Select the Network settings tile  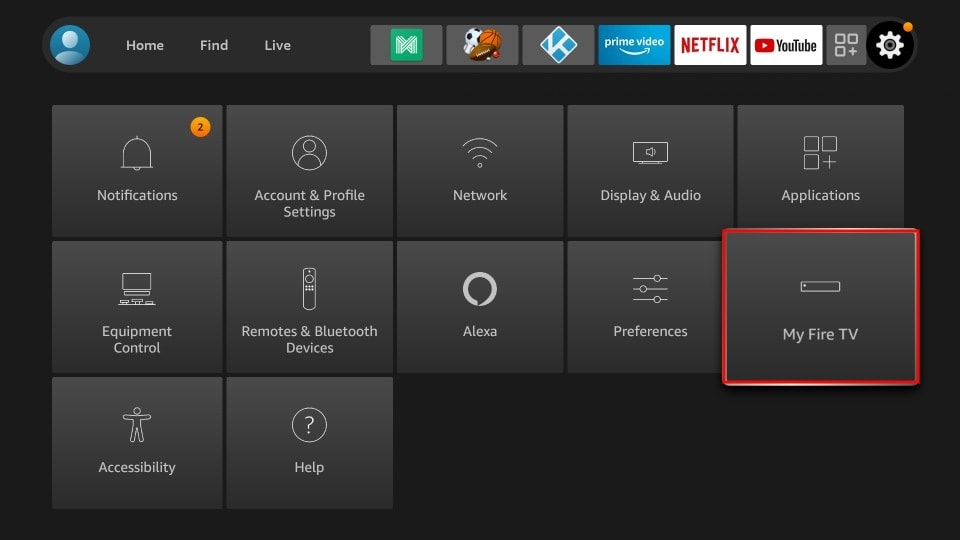coord(480,171)
